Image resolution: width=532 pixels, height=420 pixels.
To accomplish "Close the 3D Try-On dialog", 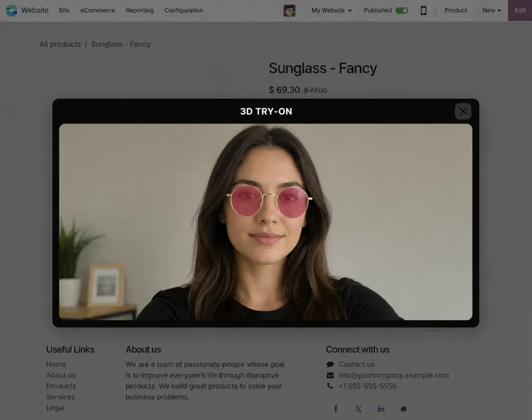I will click(463, 111).
